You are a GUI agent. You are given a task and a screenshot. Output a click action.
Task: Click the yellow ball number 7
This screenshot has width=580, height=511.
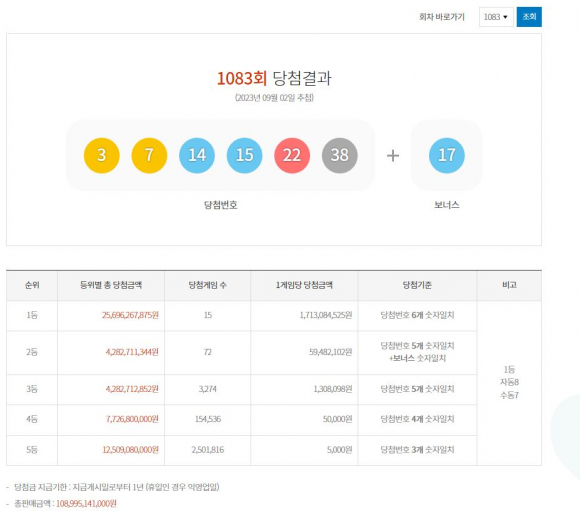[x=149, y=155]
